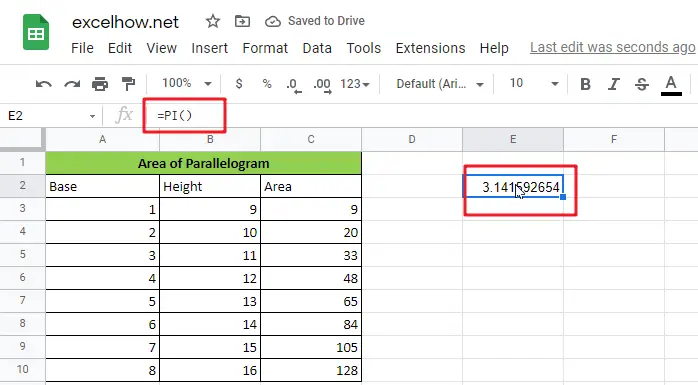This screenshot has width=698, height=385.
Task: Increase decimal places
Action: (322, 85)
